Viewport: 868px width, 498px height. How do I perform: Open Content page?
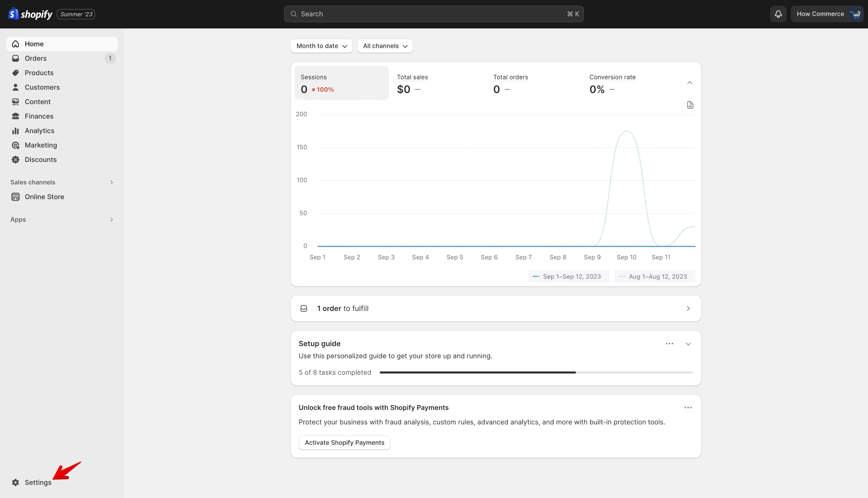pos(61,102)
